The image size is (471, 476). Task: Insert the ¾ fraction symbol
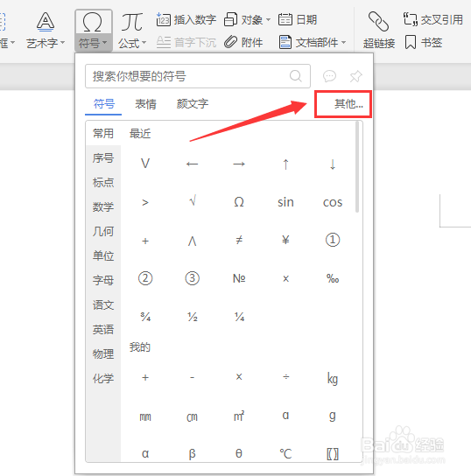[145, 317]
